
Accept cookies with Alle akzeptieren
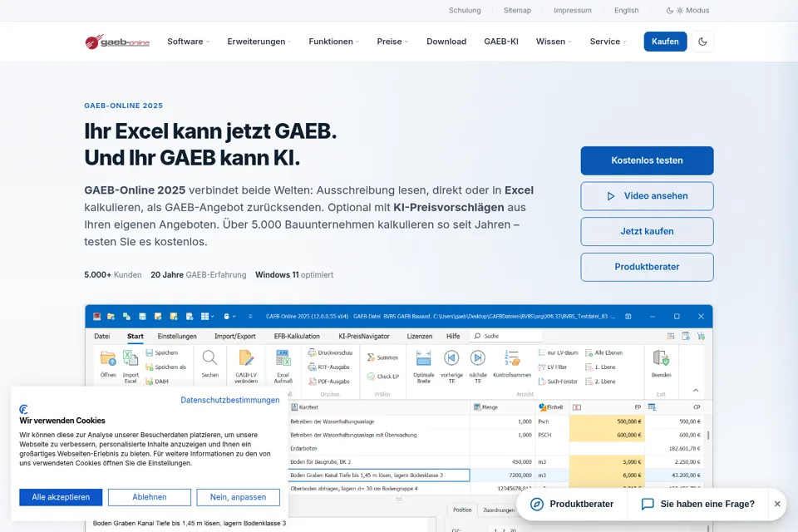click(61, 497)
